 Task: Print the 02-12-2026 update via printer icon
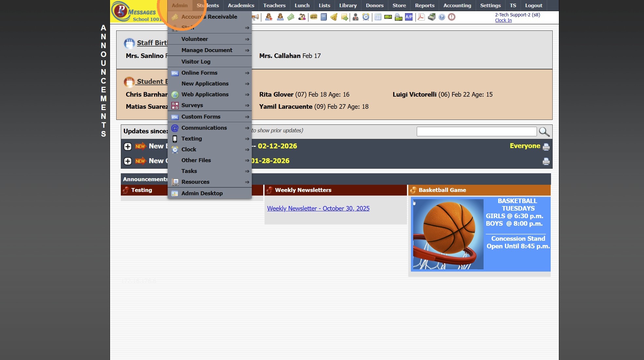pos(546,147)
